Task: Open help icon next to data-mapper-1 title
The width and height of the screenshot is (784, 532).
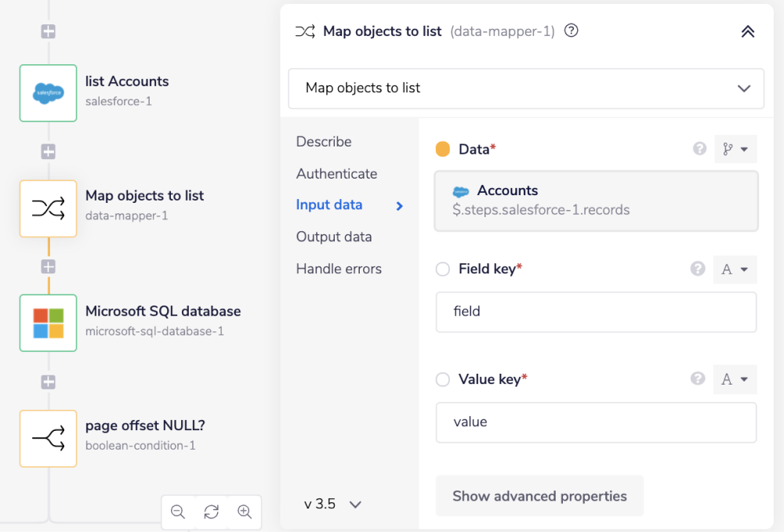Action: click(x=572, y=31)
